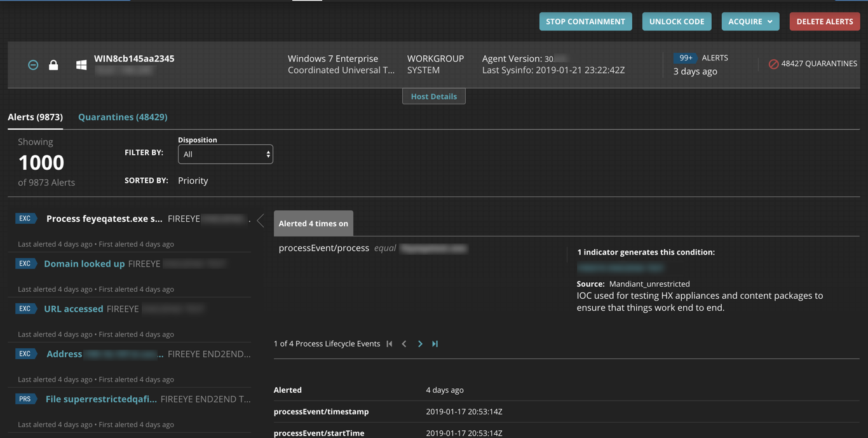868x438 pixels.
Task: Click processEvent/timestamp value 2019-01-17 20:53:14Z
Action: click(x=464, y=412)
